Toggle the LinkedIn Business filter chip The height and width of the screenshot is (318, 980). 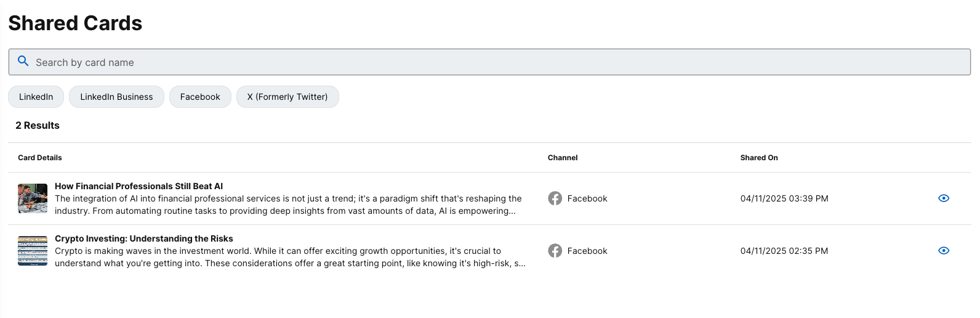pyautogui.click(x=116, y=97)
